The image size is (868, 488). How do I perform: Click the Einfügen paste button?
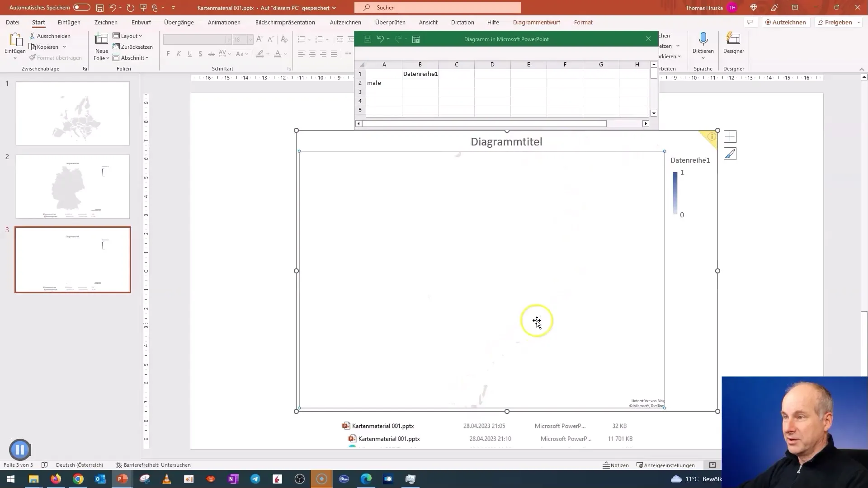[15, 47]
